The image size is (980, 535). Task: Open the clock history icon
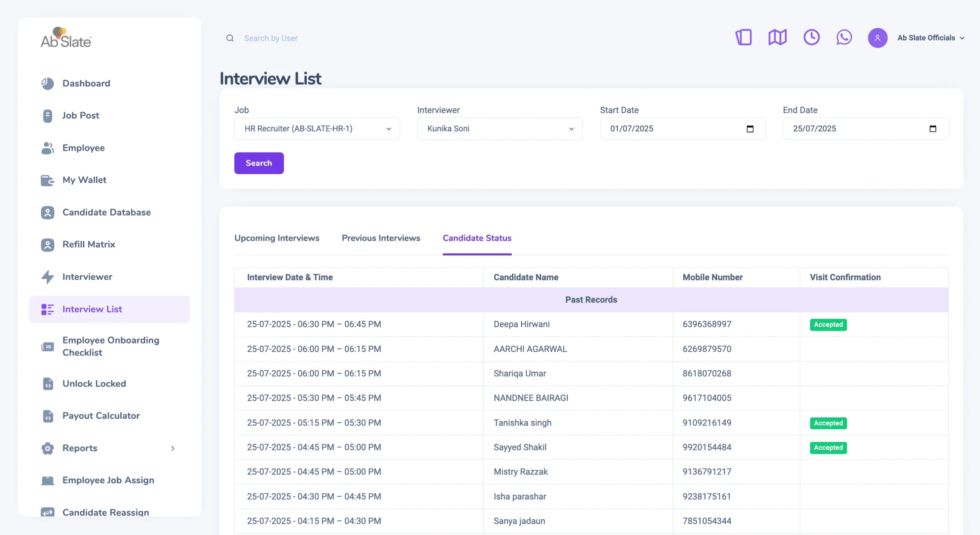pos(811,38)
